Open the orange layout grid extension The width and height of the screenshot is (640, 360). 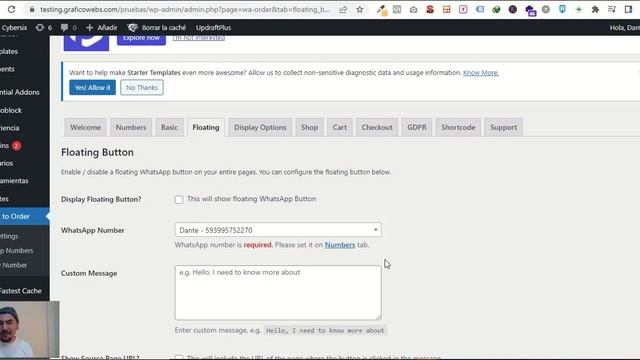tap(447, 9)
